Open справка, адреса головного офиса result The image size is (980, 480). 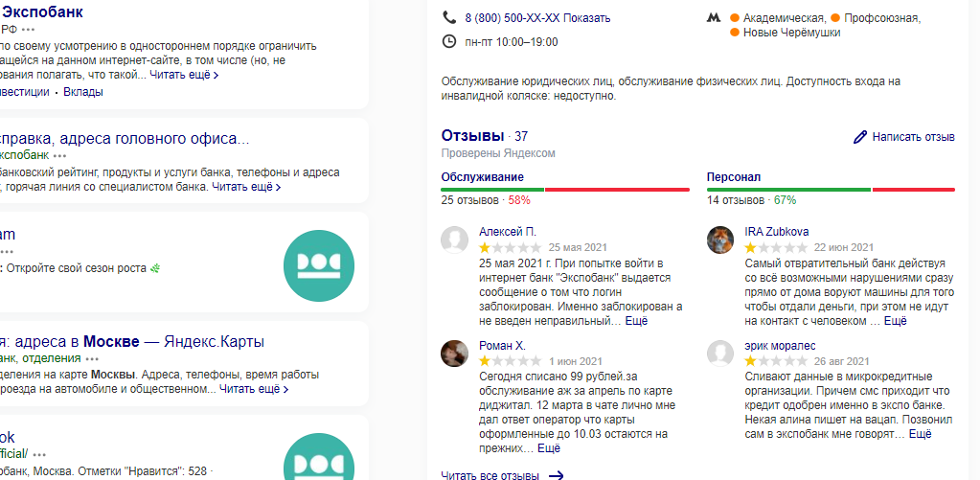(x=125, y=139)
